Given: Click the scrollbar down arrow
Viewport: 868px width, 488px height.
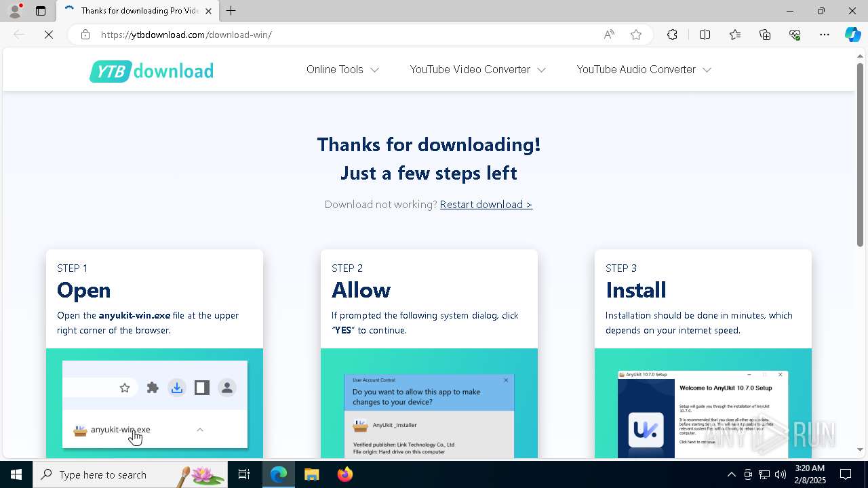Looking at the screenshot, I should tap(860, 449).
